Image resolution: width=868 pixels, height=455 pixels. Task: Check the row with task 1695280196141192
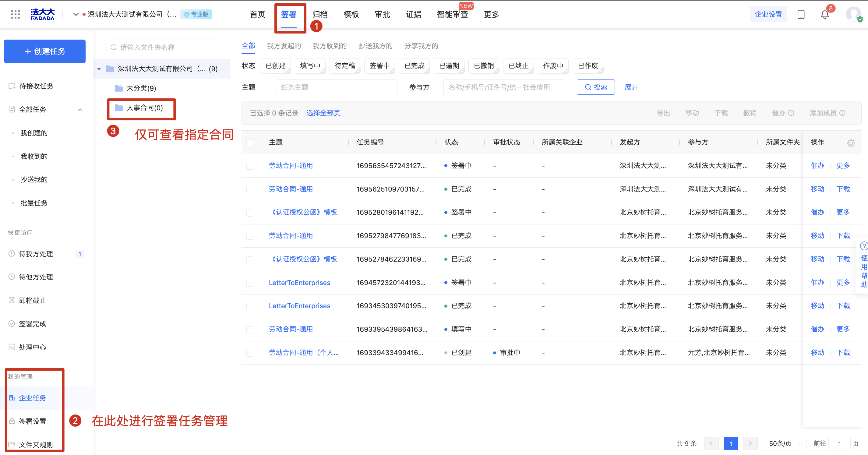tap(250, 213)
